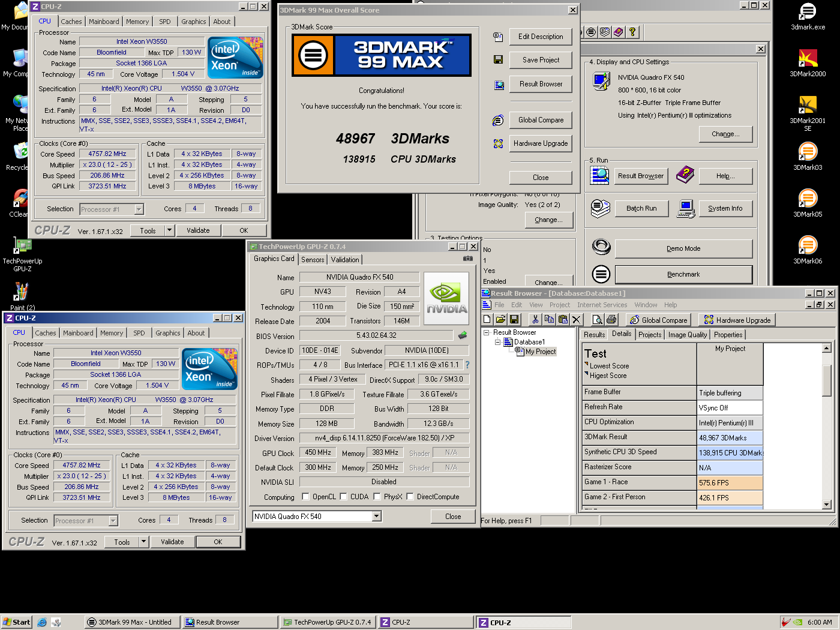The height and width of the screenshot is (630, 840).
Task: Open GPU selection dropdown NVIDIA Quadro FX 540
Action: pos(376,516)
